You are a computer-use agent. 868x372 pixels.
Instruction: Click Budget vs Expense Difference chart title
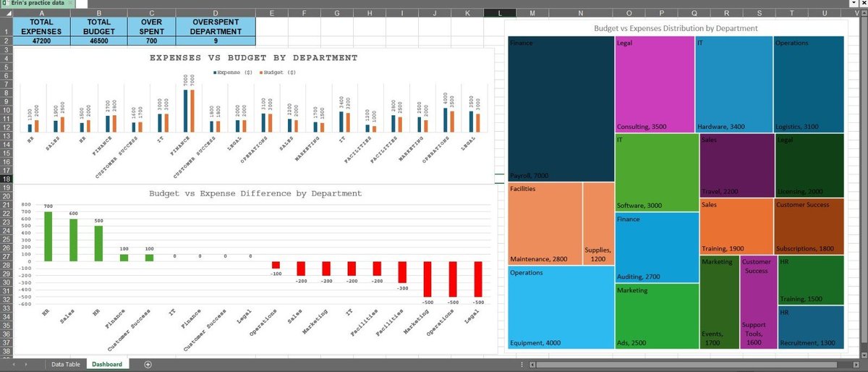[255, 193]
